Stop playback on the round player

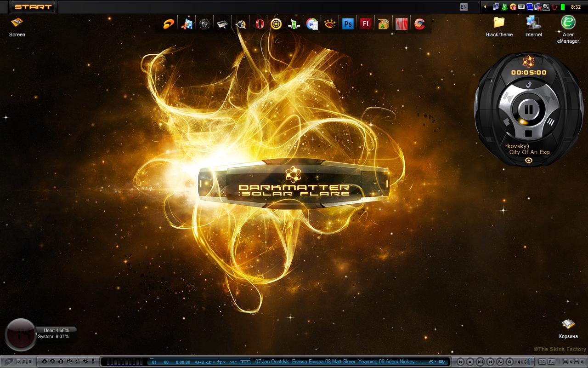528,133
